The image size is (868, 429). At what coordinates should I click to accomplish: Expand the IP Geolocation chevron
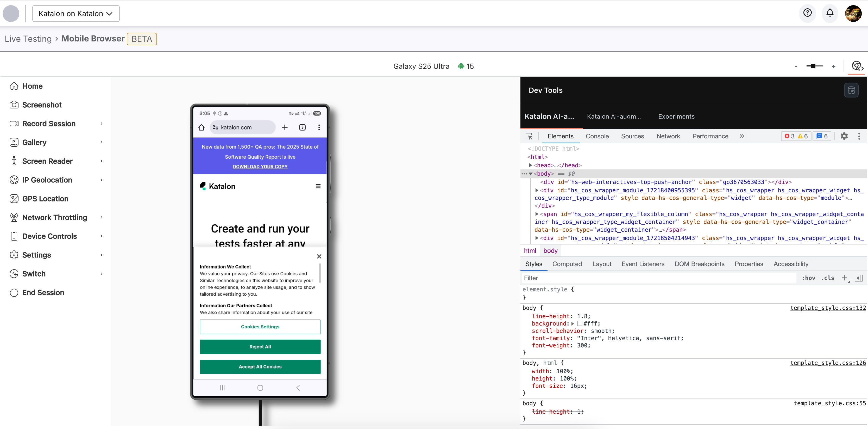(x=101, y=180)
